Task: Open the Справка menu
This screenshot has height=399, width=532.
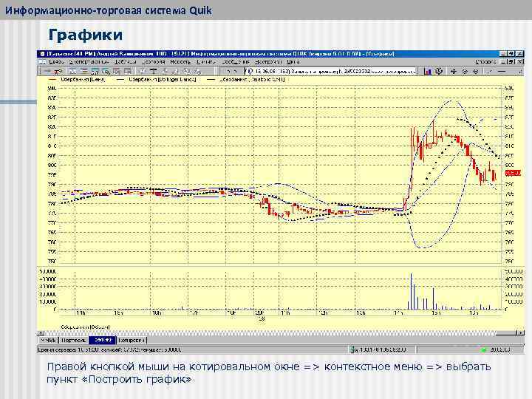Action: [485, 62]
